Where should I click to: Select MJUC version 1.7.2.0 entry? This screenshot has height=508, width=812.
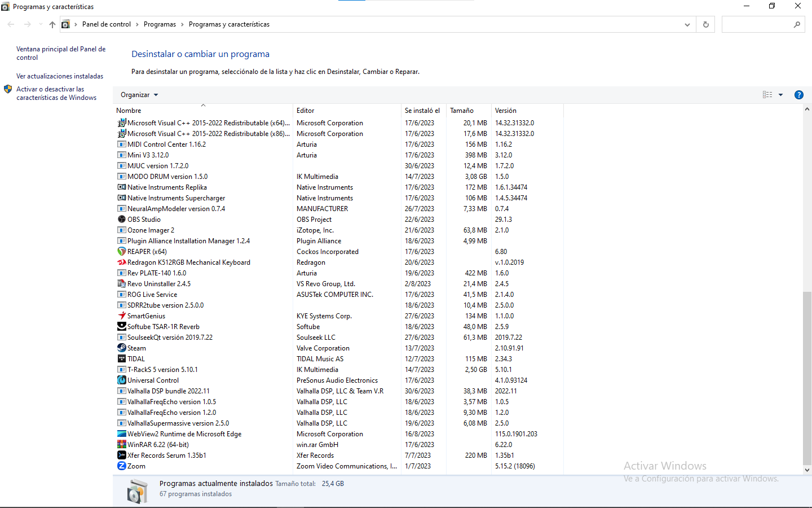[338, 166]
